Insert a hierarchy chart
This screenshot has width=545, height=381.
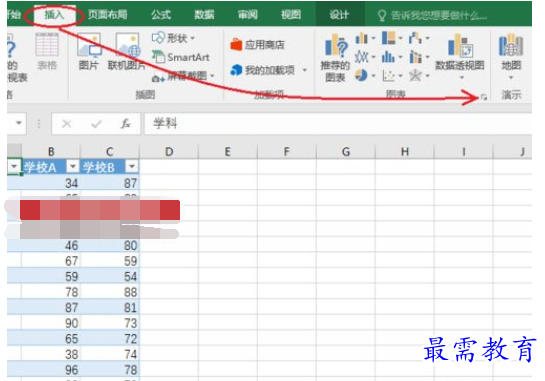(x=392, y=38)
